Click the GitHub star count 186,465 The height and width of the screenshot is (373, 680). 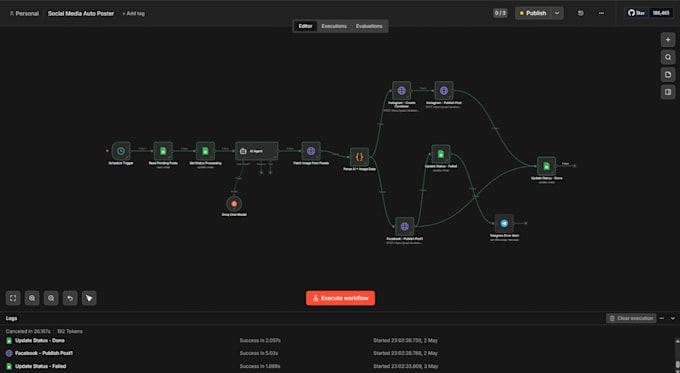pyautogui.click(x=661, y=13)
